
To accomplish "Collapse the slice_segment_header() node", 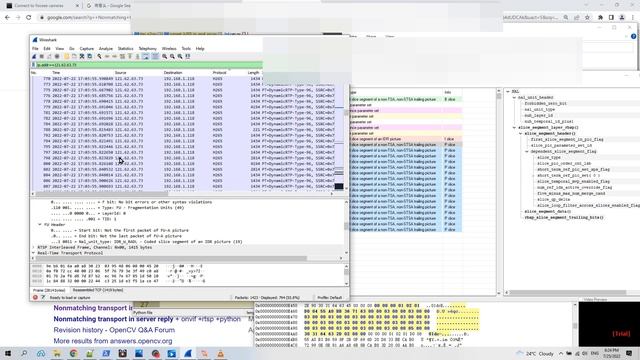I will (x=520, y=133).
